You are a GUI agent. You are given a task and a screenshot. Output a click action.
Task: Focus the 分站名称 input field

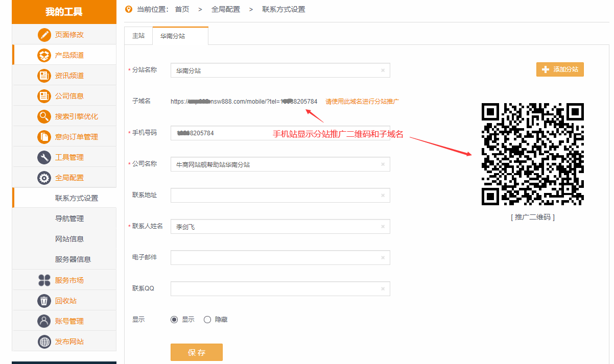(280, 70)
